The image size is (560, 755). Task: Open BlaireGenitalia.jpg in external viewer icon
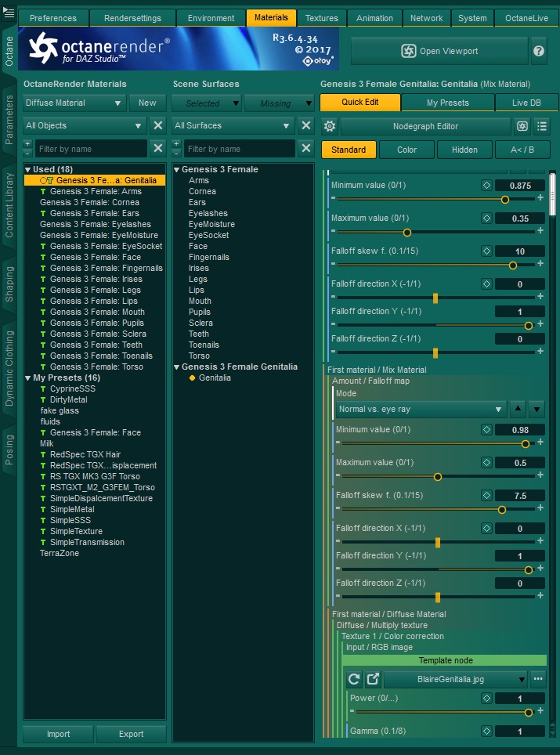pos(373,679)
